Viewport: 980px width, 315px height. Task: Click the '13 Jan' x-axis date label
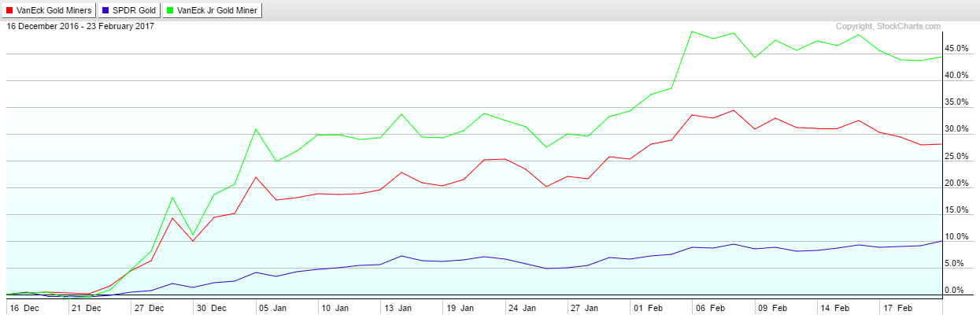coord(398,308)
